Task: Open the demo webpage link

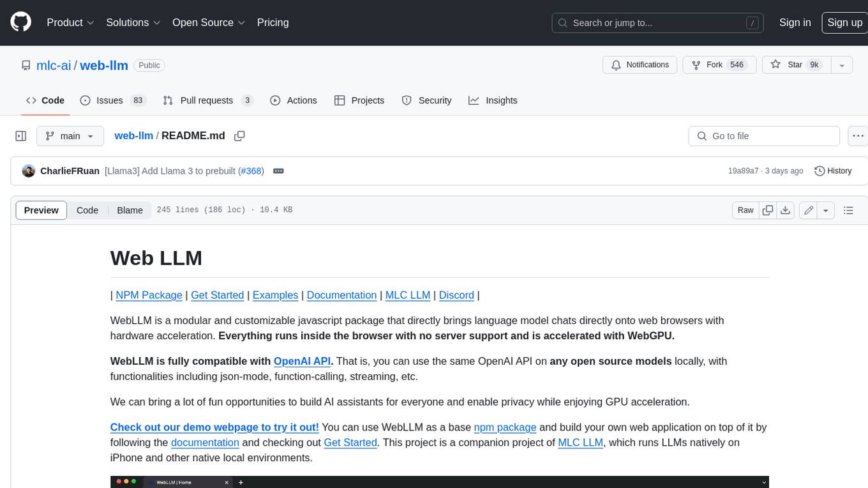Action: coord(214,427)
